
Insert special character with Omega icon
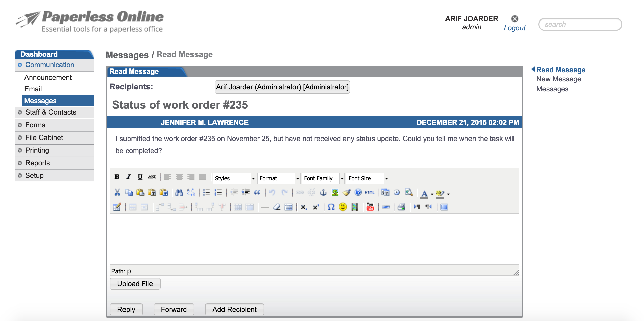click(331, 207)
